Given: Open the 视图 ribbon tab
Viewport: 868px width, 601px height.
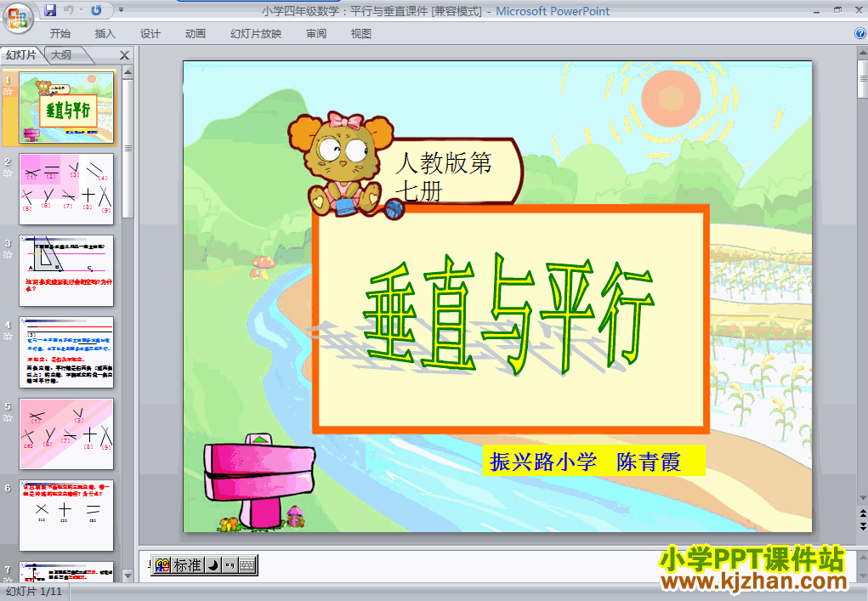Looking at the screenshot, I should pyautogui.click(x=361, y=34).
